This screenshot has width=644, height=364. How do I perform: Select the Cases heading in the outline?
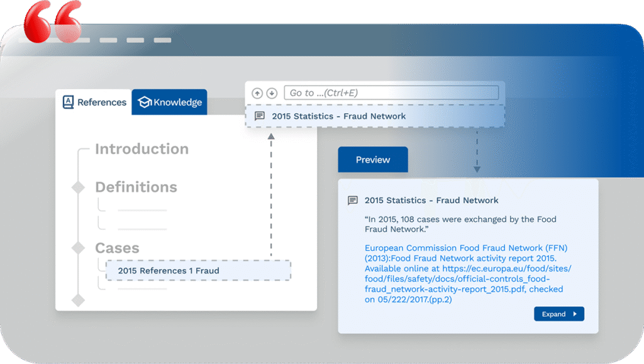(117, 248)
